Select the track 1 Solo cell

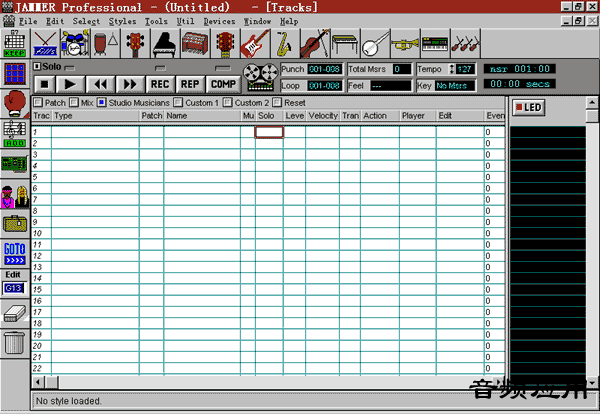click(x=269, y=132)
